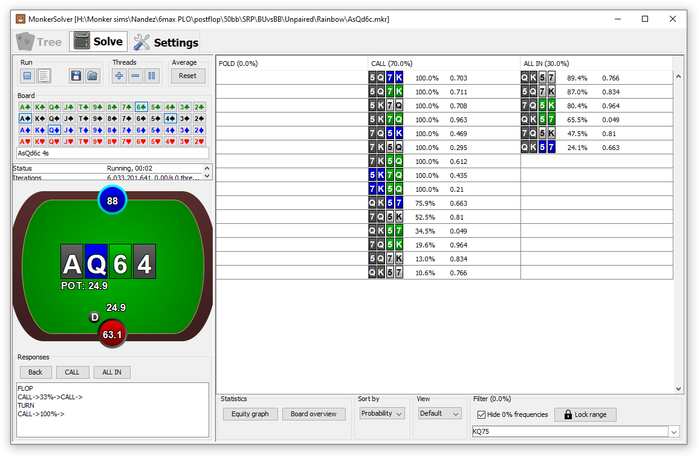The width and height of the screenshot is (700, 458).
Task: Open the log document icon in Run group
Action: (44, 76)
